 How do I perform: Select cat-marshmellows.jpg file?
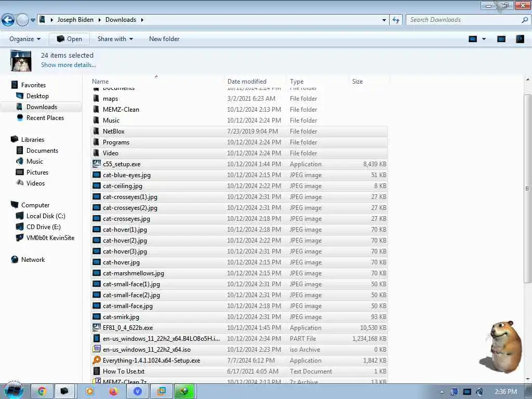(x=239, y=273)
